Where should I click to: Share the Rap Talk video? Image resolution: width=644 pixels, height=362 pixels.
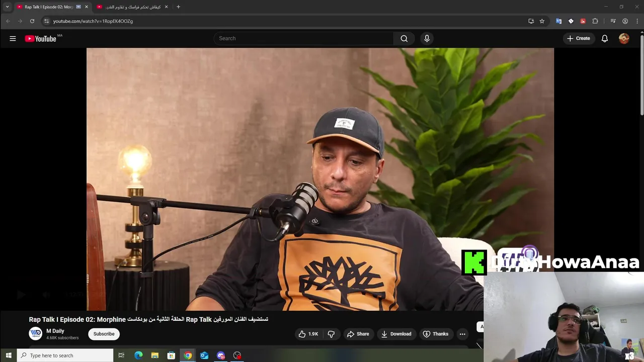coord(358,334)
